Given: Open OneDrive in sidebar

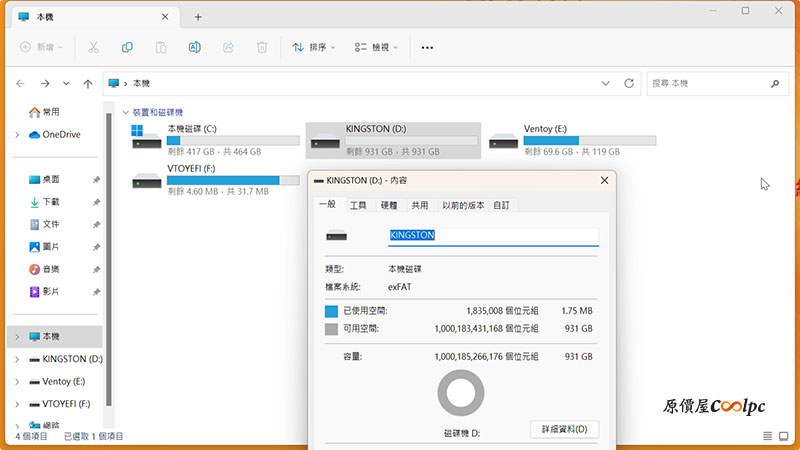Looking at the screenshot, I should tap(55, 134).
